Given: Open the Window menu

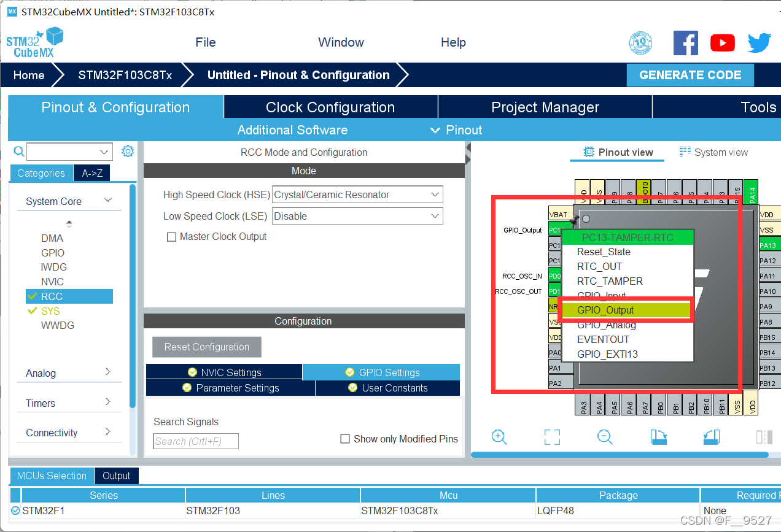Looking at the screenshot, I should coord(341,42).
